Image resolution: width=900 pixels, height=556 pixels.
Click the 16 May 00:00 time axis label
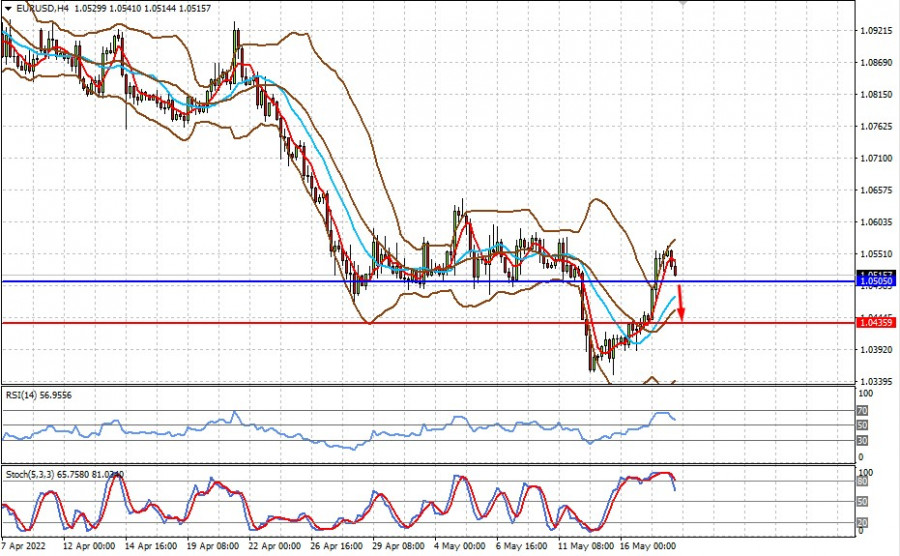tap(647, 546)
